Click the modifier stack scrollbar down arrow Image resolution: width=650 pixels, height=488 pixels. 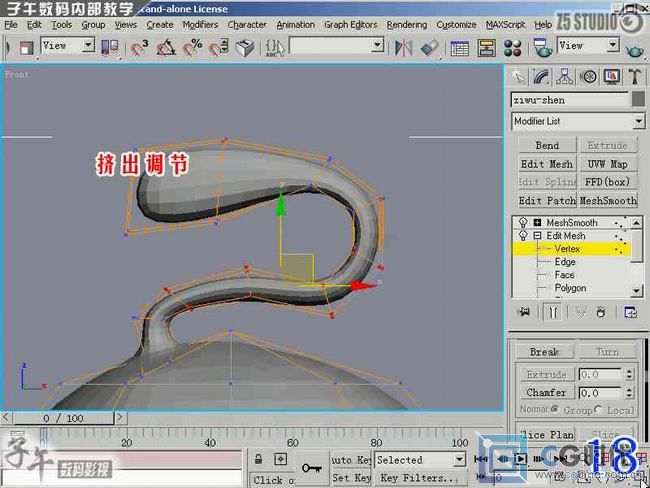pyautogui.click(x=637, y=291)
